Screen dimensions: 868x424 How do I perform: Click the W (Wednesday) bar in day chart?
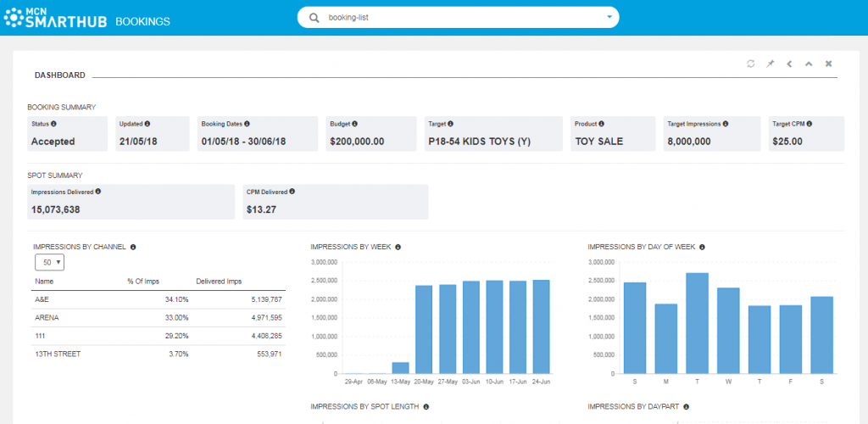coord(728,331)
